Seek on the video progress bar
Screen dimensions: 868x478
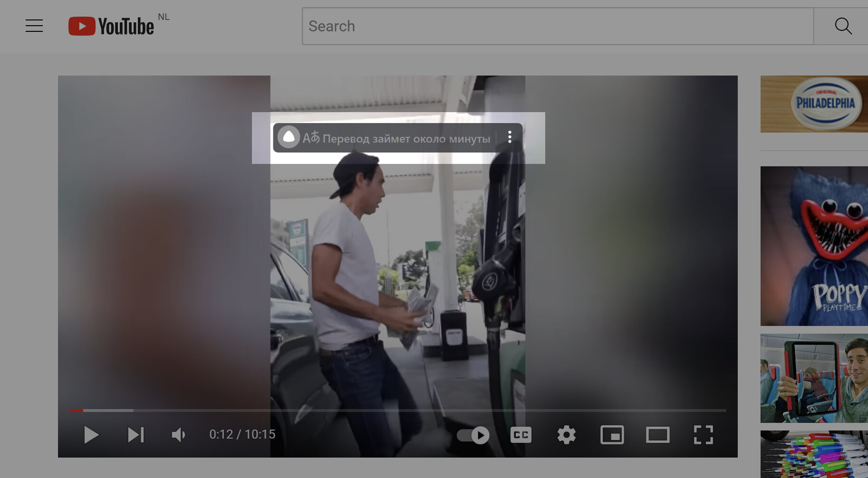pyautogui.click(x=397, y=410)
